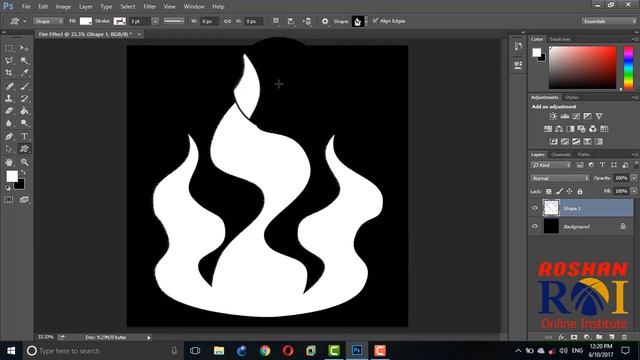The height and width of the screenshot is (360, 640).
Task: Select the Hand tool
Action: point(9,162)
